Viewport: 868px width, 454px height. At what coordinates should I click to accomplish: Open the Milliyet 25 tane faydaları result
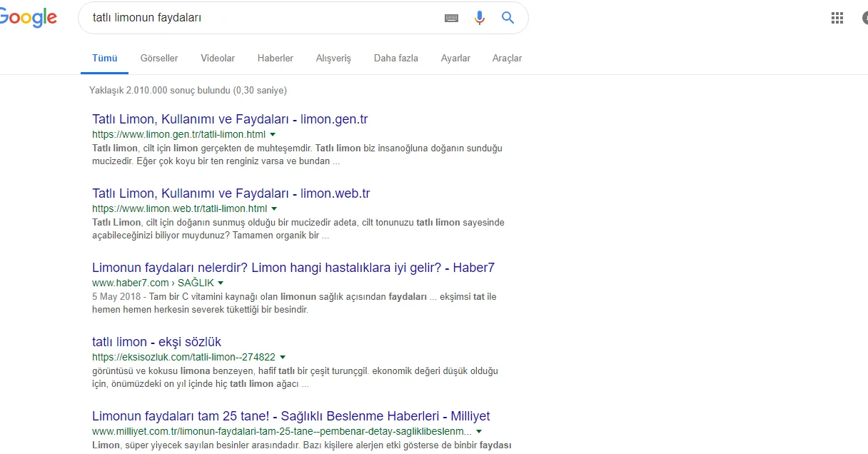[291, 416]
